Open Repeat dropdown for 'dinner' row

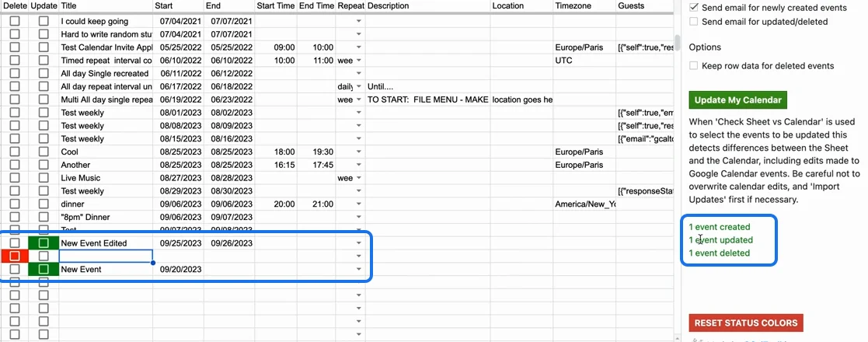coord(359,204)
